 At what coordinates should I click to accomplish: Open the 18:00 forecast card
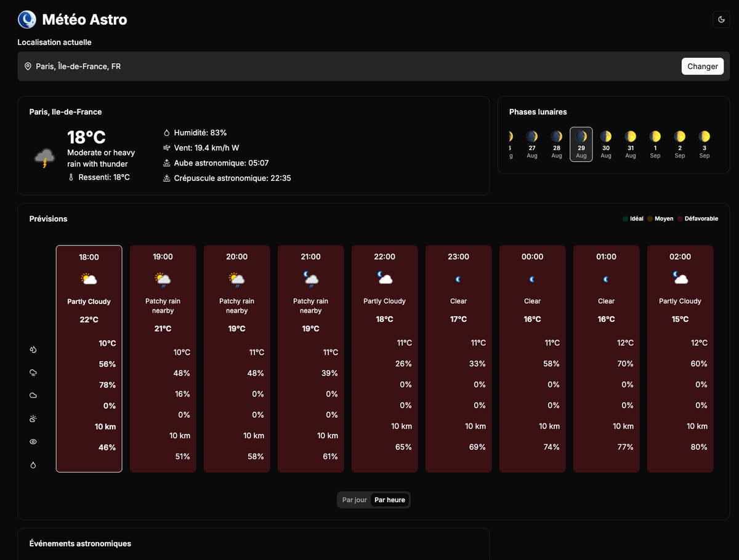(89, 359)
